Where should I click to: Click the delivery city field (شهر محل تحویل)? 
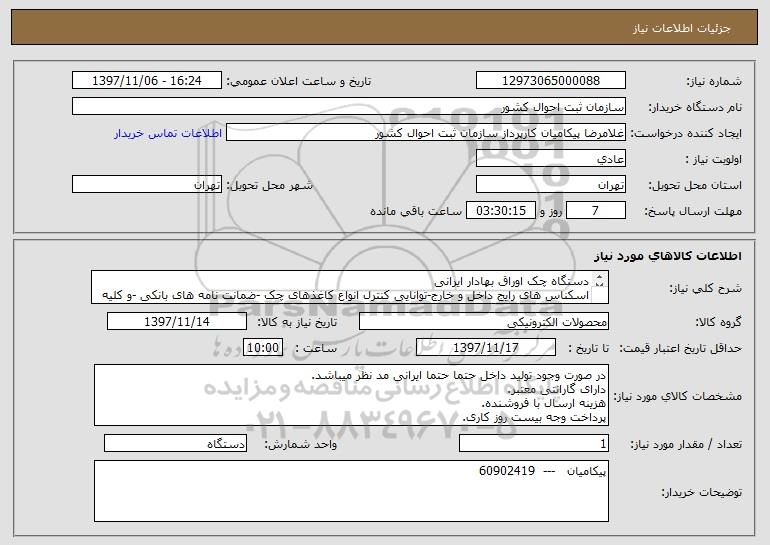[x=147, y=185]
